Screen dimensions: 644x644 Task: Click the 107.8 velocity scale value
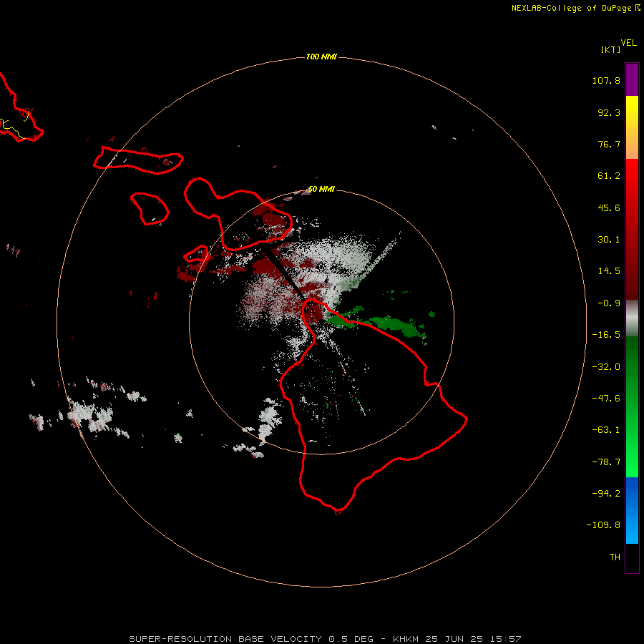pos(606,80)
